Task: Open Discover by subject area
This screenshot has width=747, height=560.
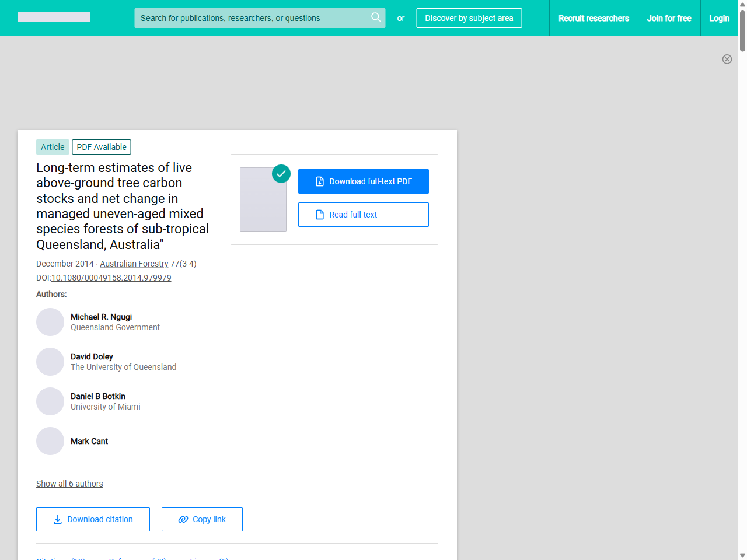Action: (x=469, y=18)
